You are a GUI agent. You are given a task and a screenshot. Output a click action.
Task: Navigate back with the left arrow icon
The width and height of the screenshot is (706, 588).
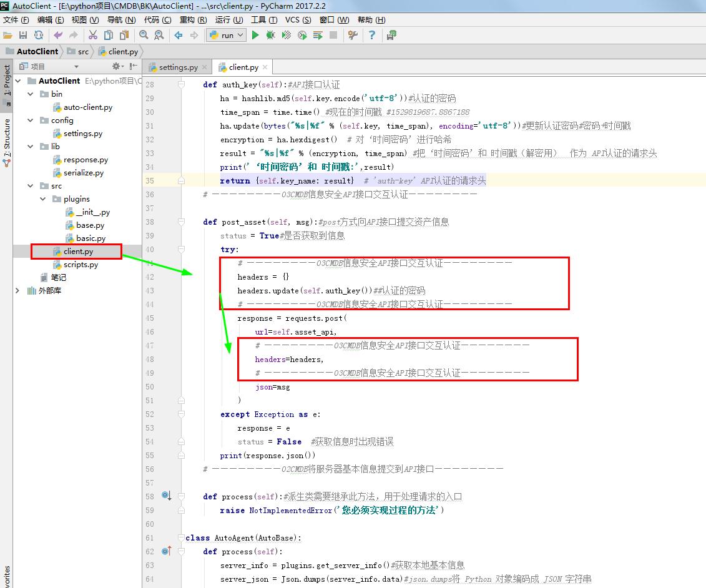tap(179, 35)
